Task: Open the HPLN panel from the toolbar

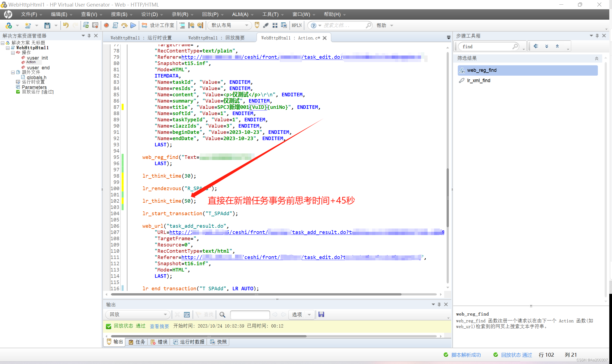Action: (x=296, y=25)
